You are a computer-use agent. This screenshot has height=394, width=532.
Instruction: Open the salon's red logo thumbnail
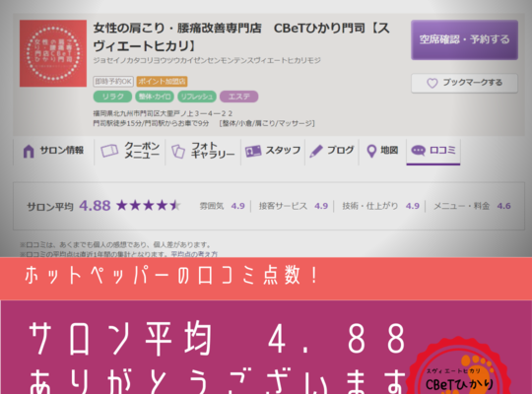(53, 53)
